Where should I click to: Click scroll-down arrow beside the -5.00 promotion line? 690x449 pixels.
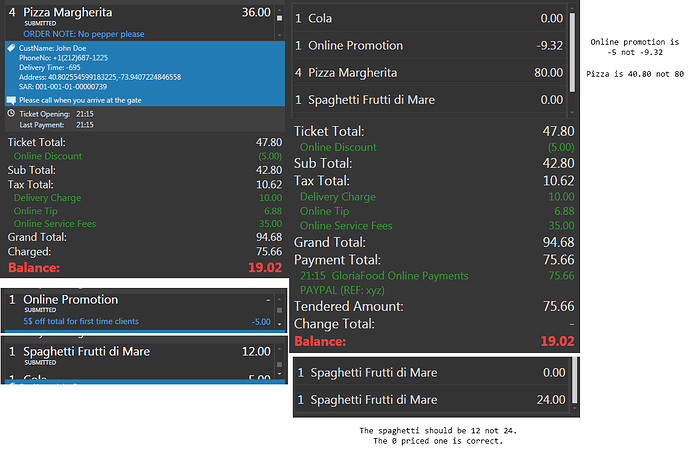coord(279,324)
